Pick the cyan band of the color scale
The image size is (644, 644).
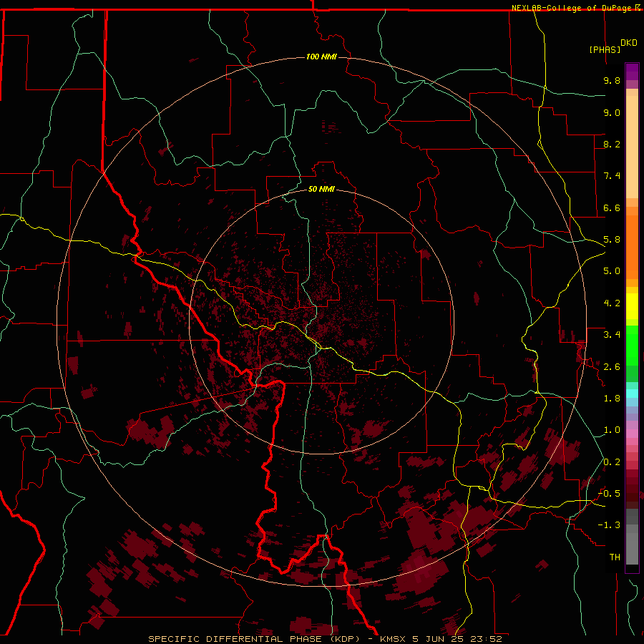pos(632,394)
